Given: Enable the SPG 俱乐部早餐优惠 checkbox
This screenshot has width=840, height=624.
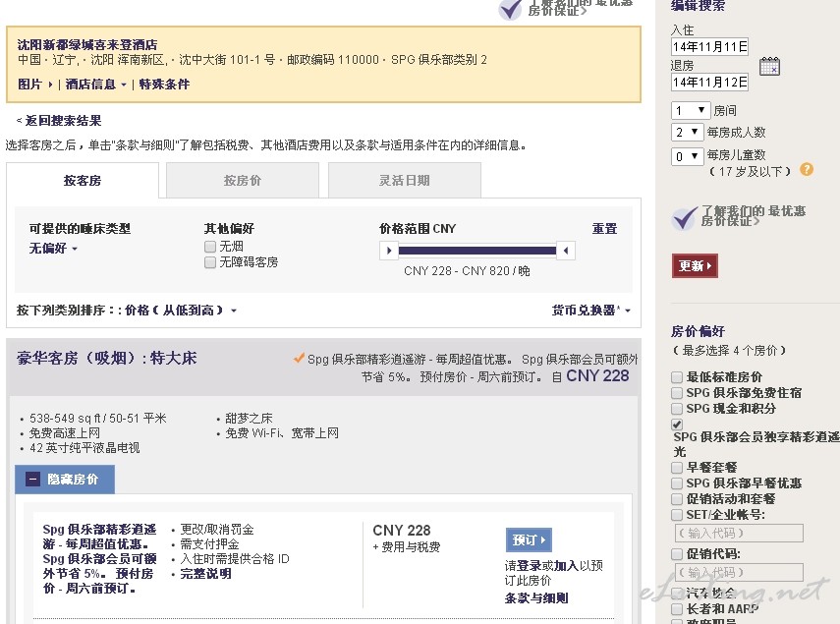Looking at the screenshot, I should click(677, 483).
